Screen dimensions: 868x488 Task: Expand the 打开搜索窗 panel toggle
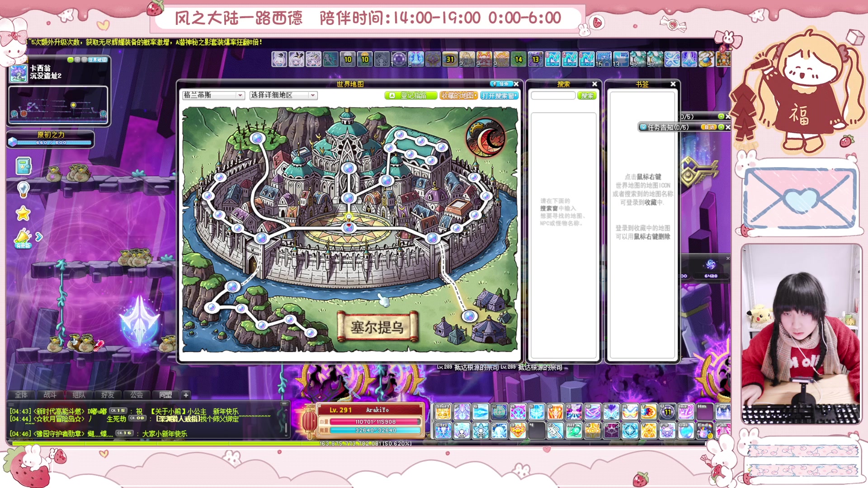(x=499, y=96)
